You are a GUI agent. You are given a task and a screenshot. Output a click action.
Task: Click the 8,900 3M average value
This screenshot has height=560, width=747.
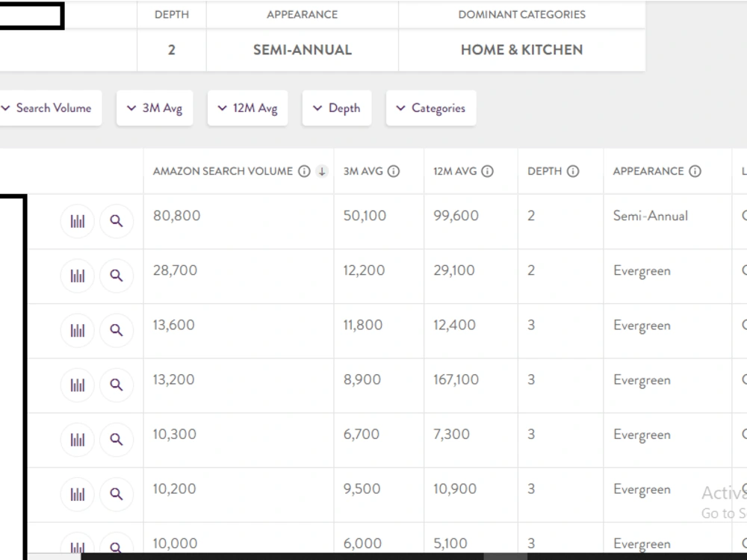(362, 380)
